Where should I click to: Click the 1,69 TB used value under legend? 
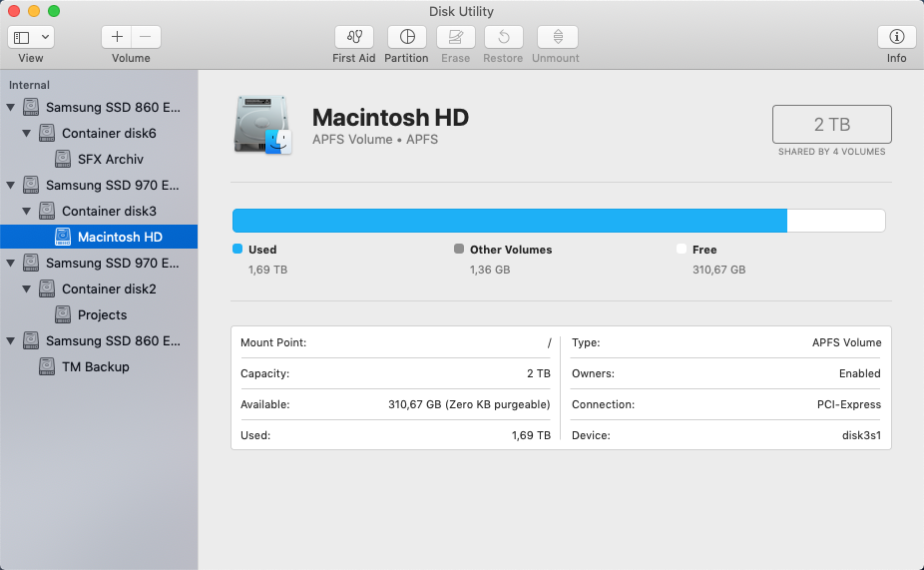tap(268, 270)
